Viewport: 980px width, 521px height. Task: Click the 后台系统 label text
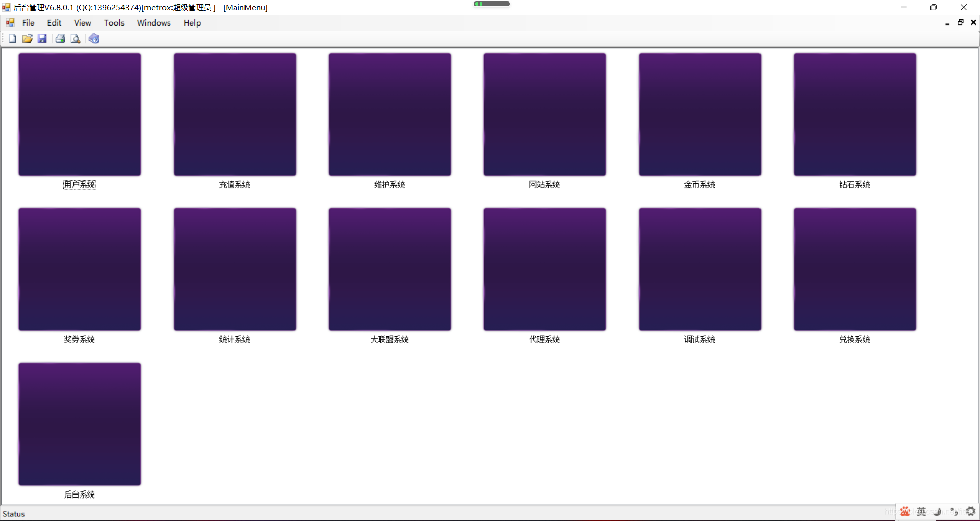[x=80, y=494]
